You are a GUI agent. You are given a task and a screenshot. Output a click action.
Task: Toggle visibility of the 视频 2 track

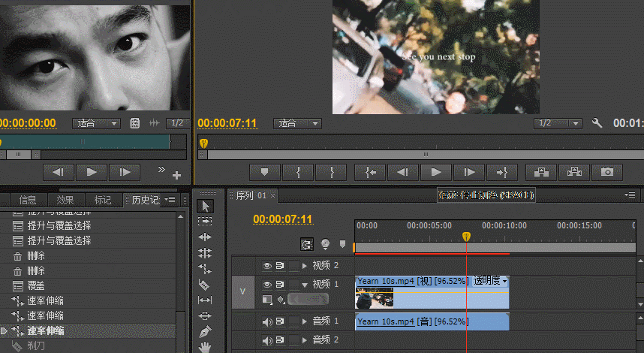pyautogui.click(x=266, y=265)
